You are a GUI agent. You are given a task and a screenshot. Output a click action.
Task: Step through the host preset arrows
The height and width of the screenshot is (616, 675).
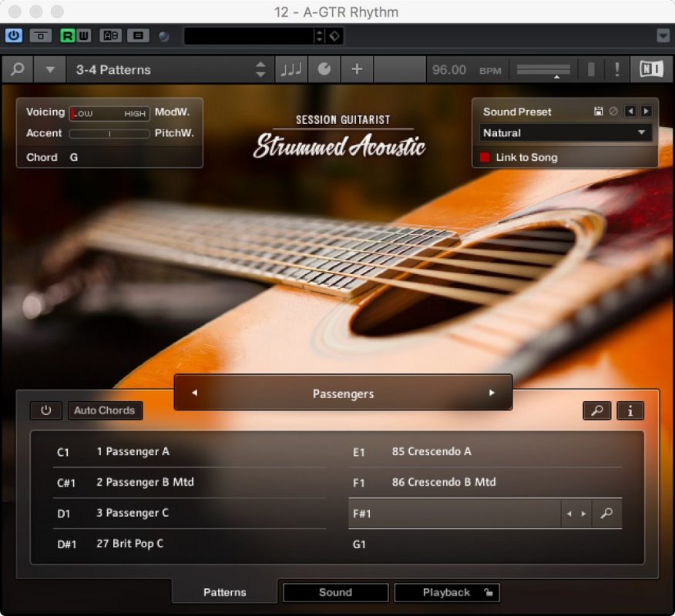point(320,35)
